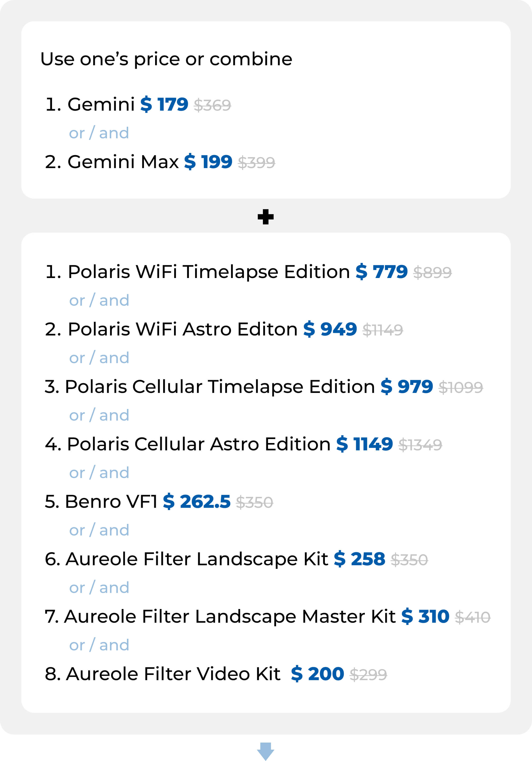Image resolution: width=532 pixels, height=761 pixels.
Task: Click "or / and" below Gemini
Action: (x=99, y=133)
